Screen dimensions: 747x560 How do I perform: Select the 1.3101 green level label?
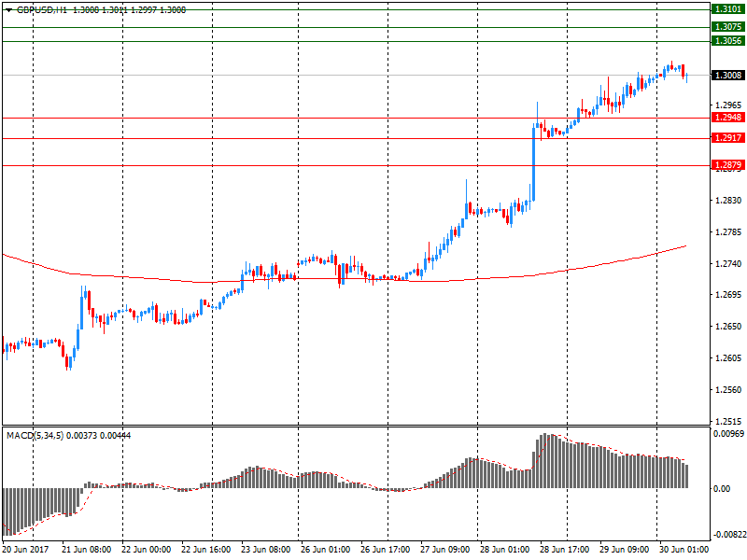[x=728, y=9]
